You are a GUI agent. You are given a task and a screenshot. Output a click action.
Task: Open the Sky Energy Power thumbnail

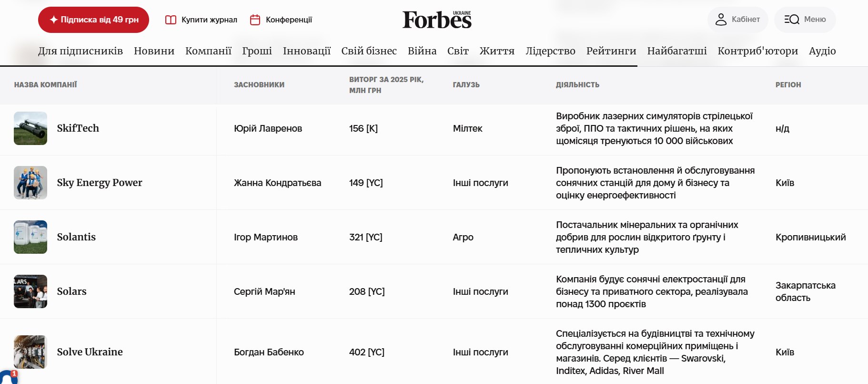coord(30,183)
